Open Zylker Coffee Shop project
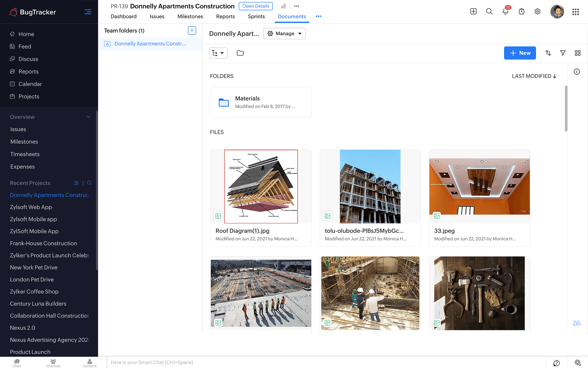This screenshot has width=588, height=368. (x=34, y=292)
